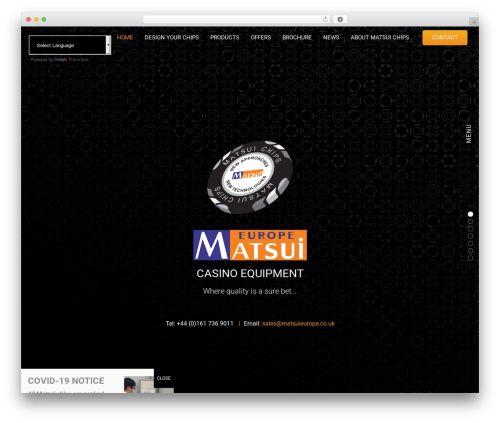Open the Design Your Chips page

(172, 37)
